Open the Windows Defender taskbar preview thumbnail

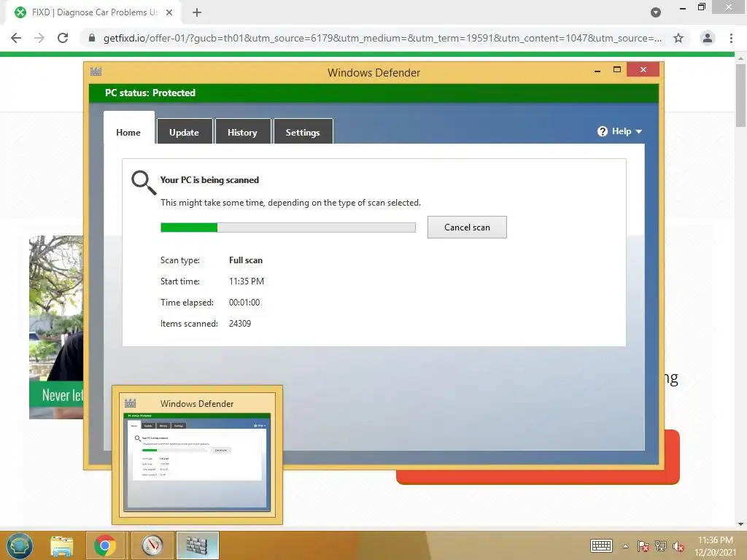(x=197, y=455)
